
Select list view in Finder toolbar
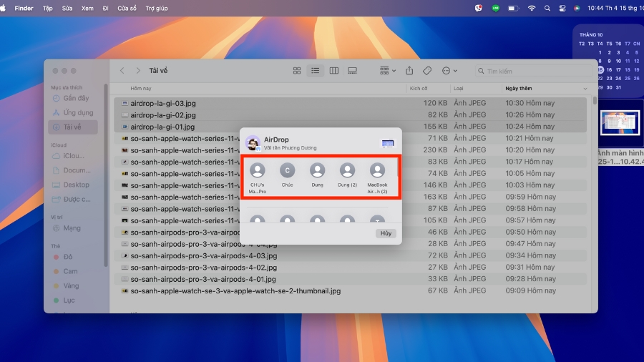(315, 71)
